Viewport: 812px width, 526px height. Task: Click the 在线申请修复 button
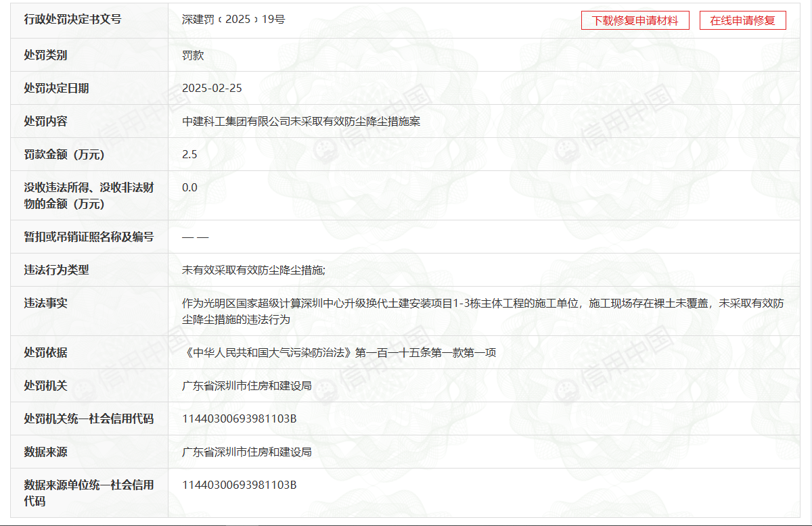pyautogui.click(x=742, y=20)
